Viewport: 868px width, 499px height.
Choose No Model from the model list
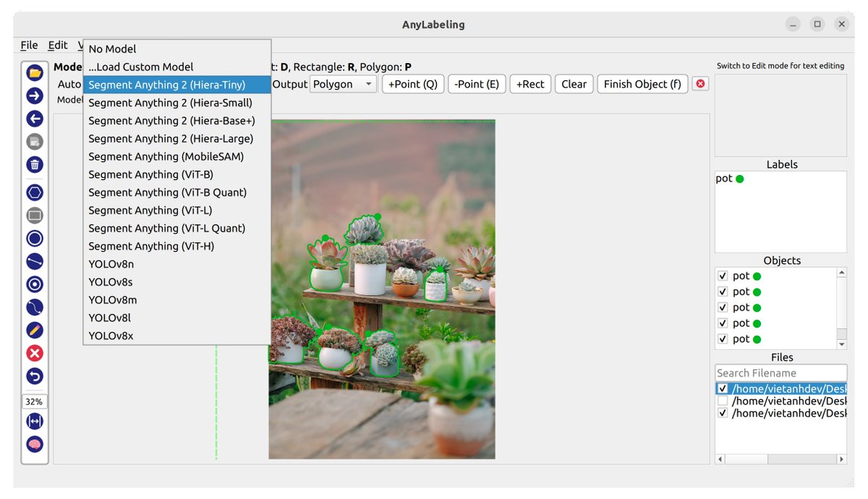pyautogui.click(x=177, y=49)
